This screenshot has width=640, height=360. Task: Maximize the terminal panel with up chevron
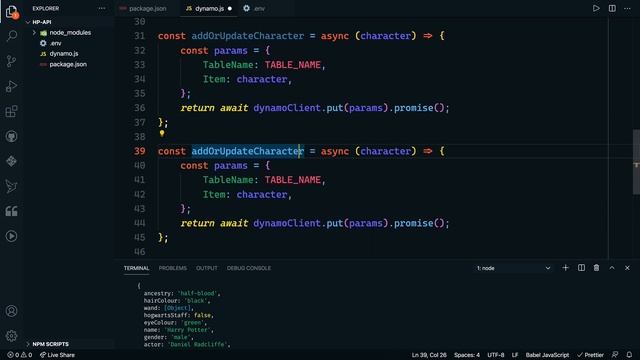pos(612,268)
